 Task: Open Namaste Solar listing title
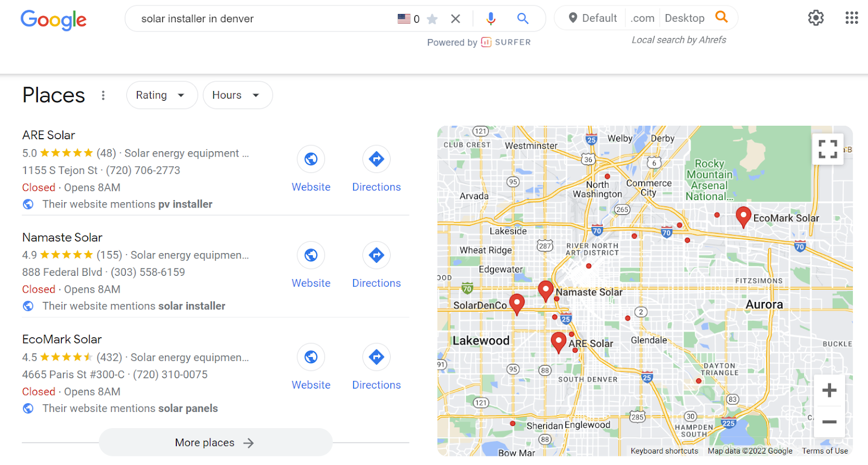[x=62, y=237]
